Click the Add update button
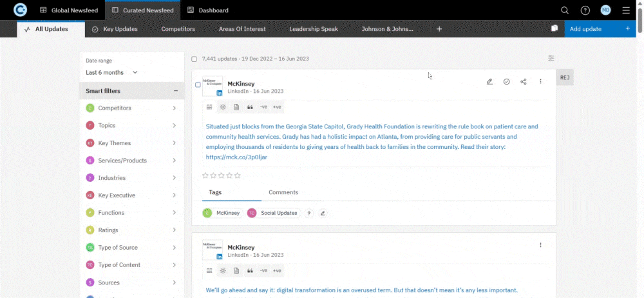 coord(600,29)
